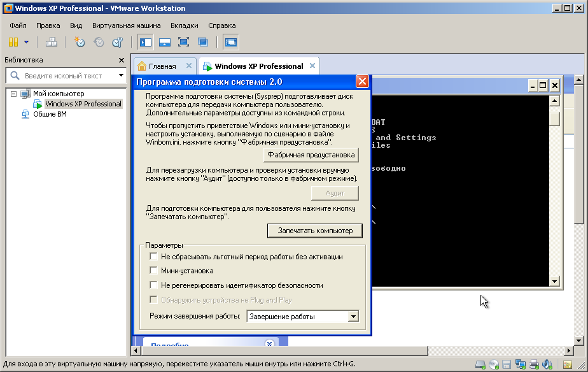
Task: Switch to full screen mode icon
Action: pos(183,42)
